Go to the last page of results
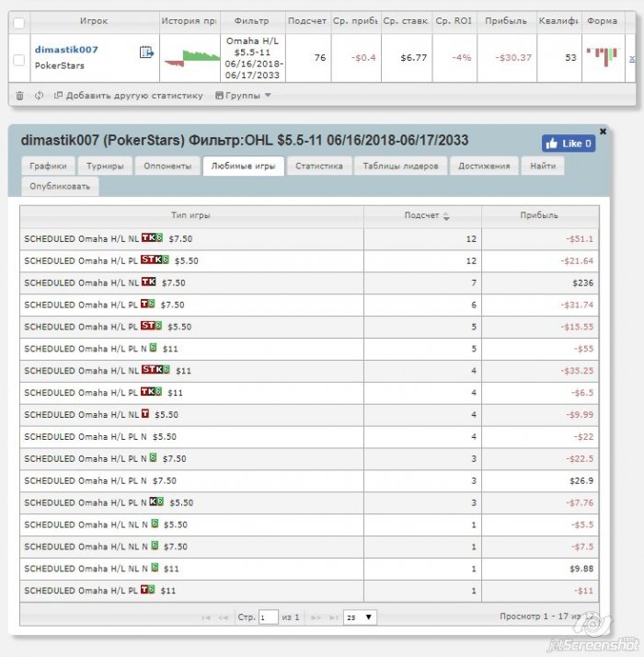 click(x=334, y=617)
